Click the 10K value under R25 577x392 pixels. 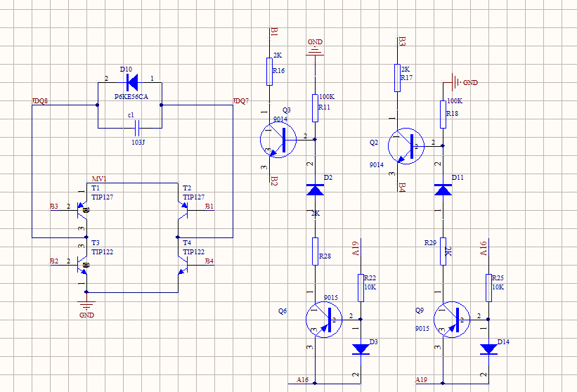coord(498,287)
